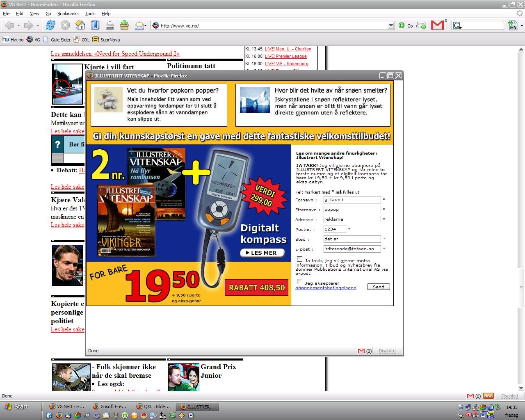Open the Mail envelope toolbar icon
This screenshot has width=525, height=420.
139,25
